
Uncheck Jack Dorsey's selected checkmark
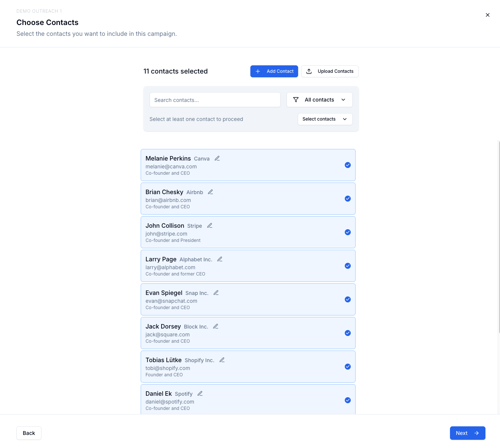(348, 333)
